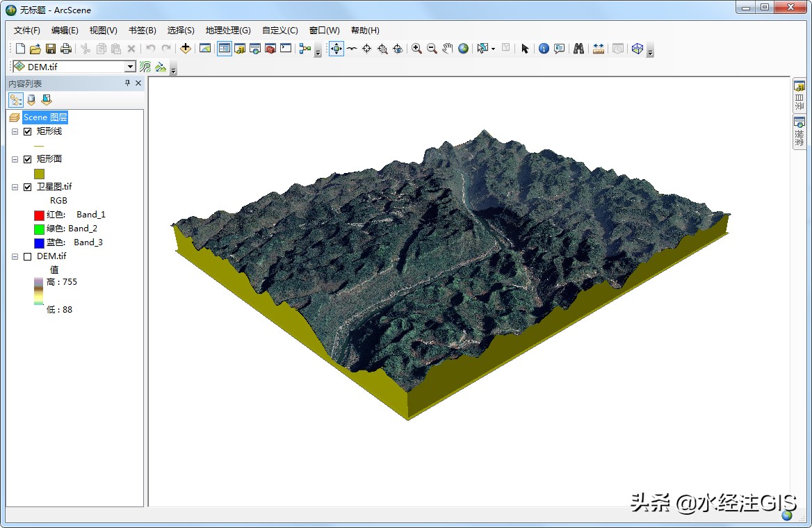
Task: Click the Add Data icon on the toolbar
Action: point(185,49)
